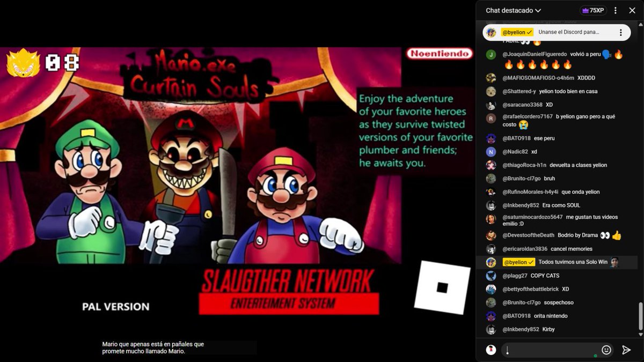Click 'devuelta a clases yelion' message text
644x362 pixels.
[x=579, y=165]
